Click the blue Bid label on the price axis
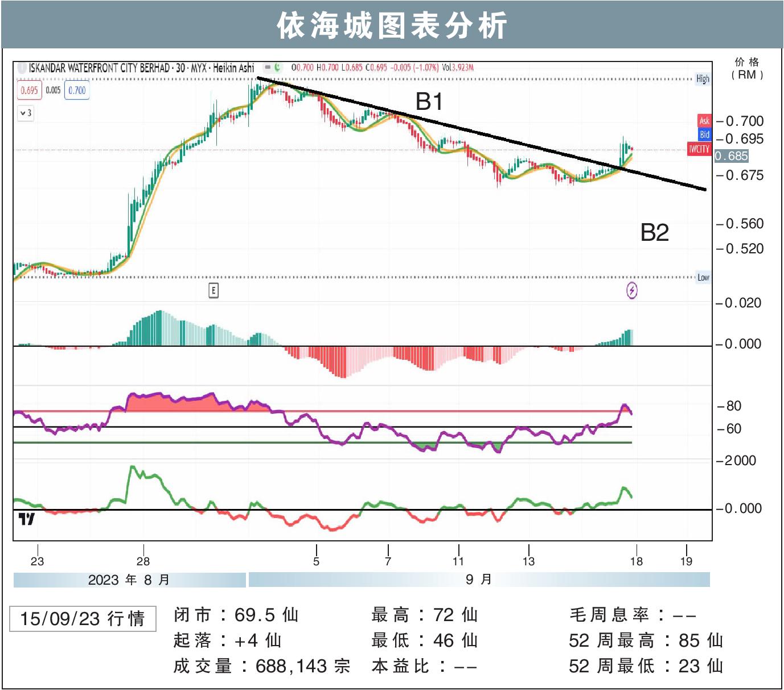The height and width of the screenshot is (690, 784). point(704,135)
